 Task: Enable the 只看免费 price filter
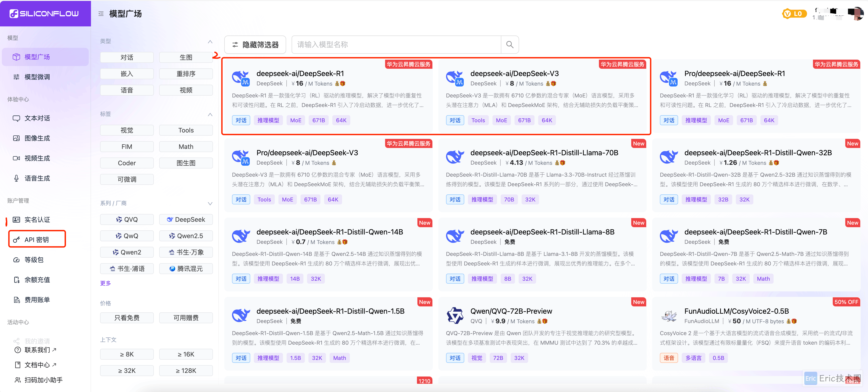(x=127, y=318)
